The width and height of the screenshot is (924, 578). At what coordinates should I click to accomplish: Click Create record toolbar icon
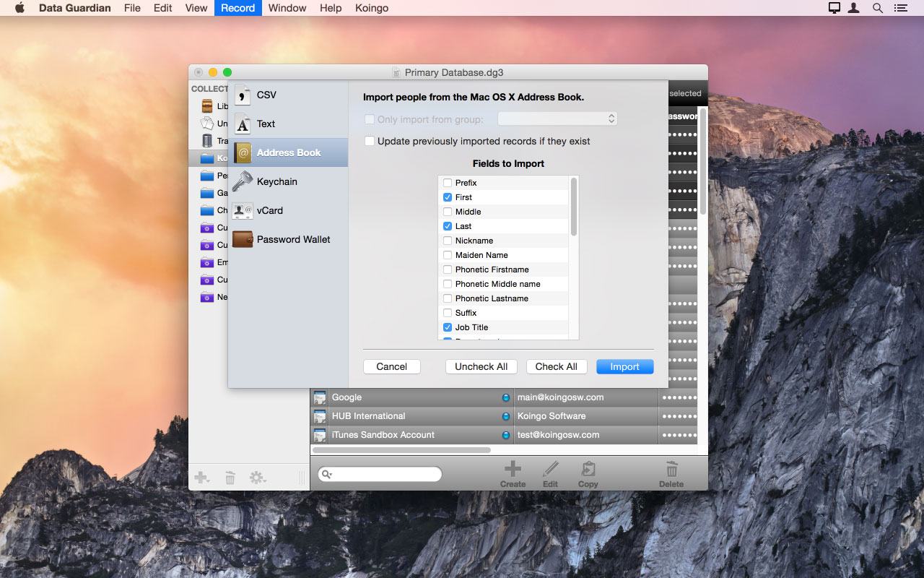513,474
